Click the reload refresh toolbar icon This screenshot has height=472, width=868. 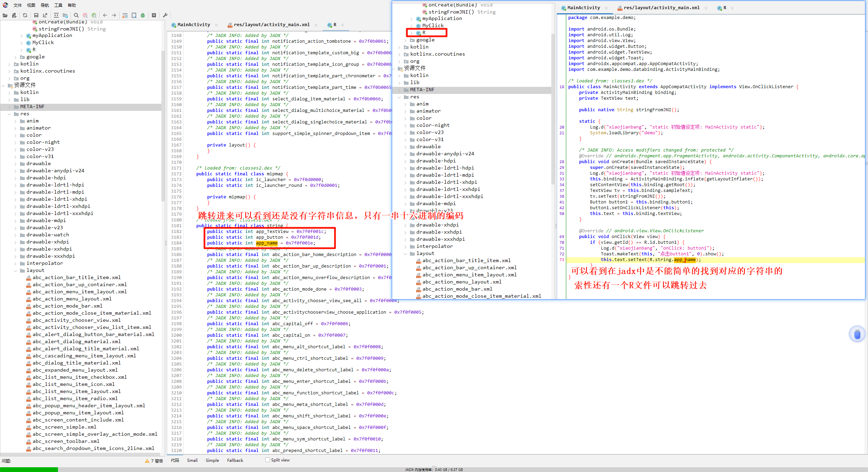click(x=25, y=15)
